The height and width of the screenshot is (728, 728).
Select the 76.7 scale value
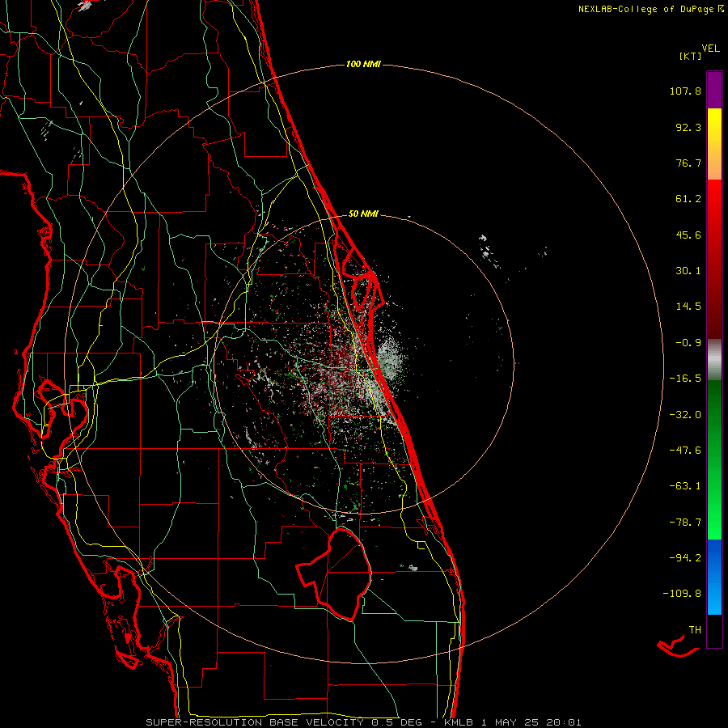688,163
